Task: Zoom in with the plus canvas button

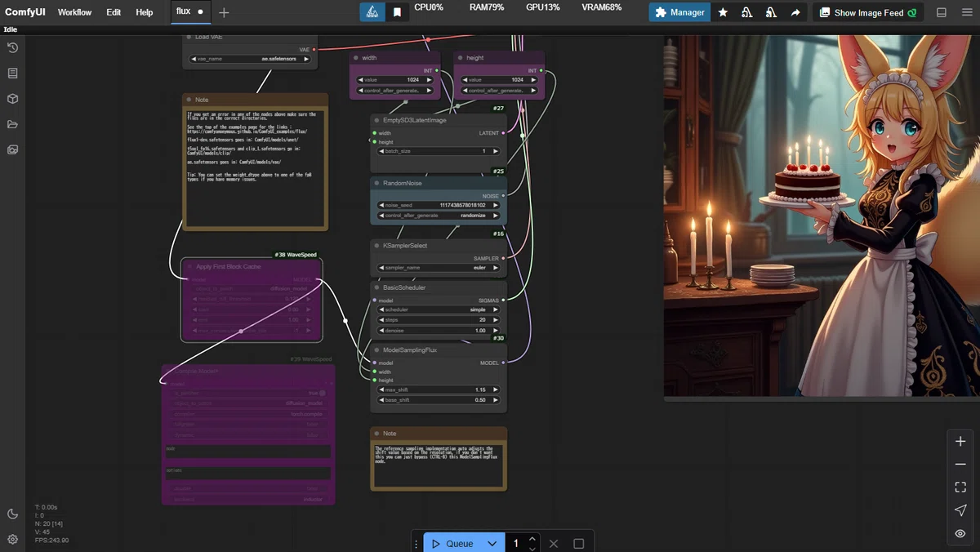Action: coord(960,441)
